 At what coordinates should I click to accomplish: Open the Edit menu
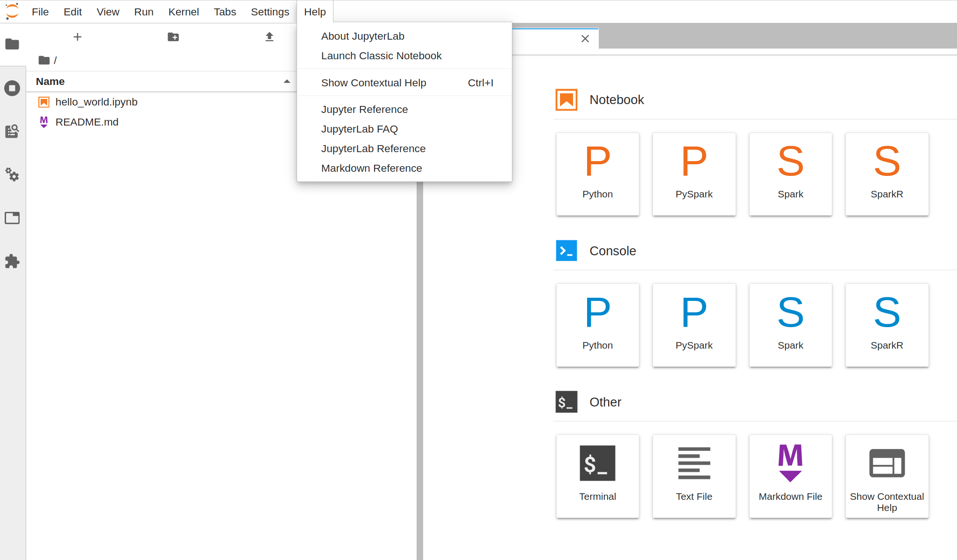pos(73,12)
